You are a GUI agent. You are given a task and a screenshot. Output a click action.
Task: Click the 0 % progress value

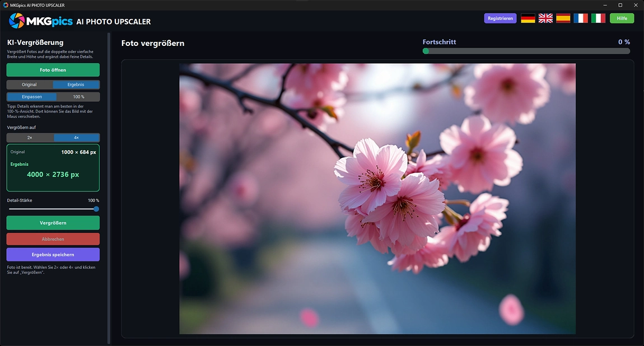tap(624, 42)
